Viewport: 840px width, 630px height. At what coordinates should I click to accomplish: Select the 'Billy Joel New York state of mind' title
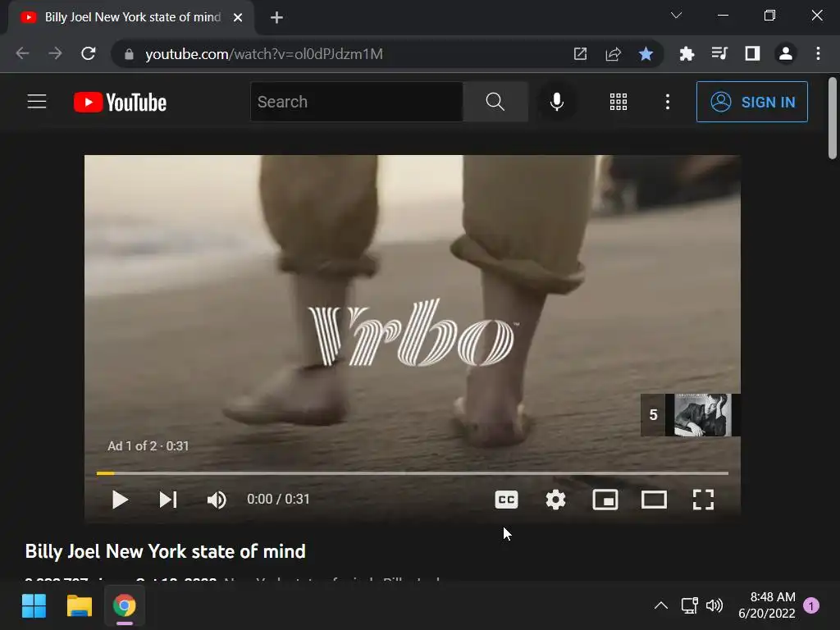165,551
